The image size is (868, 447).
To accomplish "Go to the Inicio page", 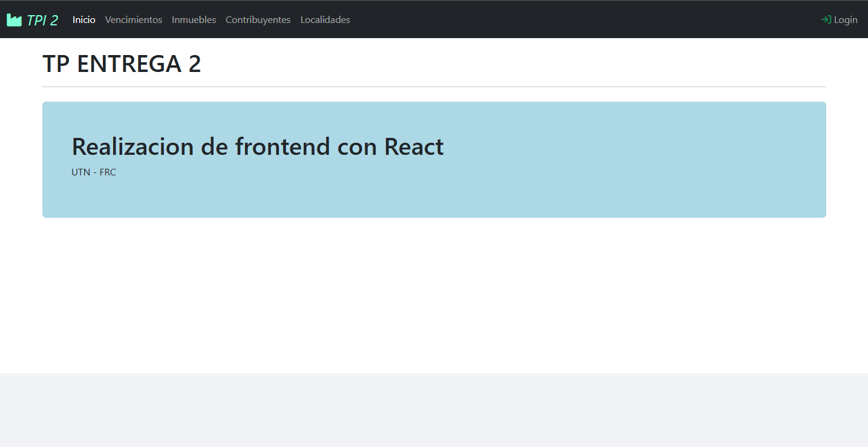I will tap(84, 20).
